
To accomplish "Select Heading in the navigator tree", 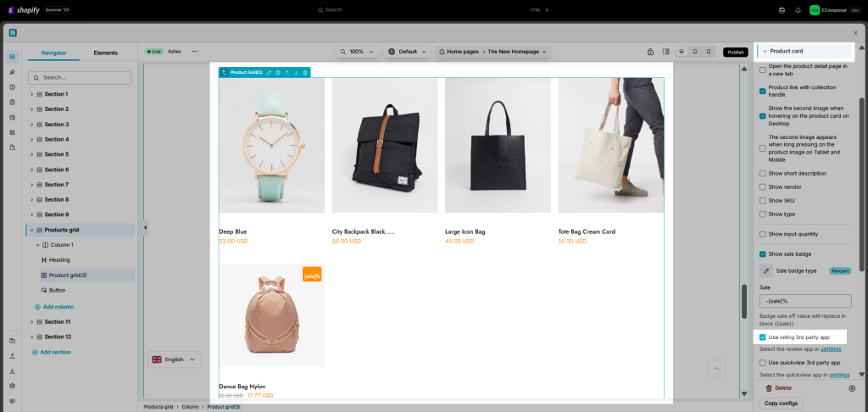I will click(x=59, y=259).
